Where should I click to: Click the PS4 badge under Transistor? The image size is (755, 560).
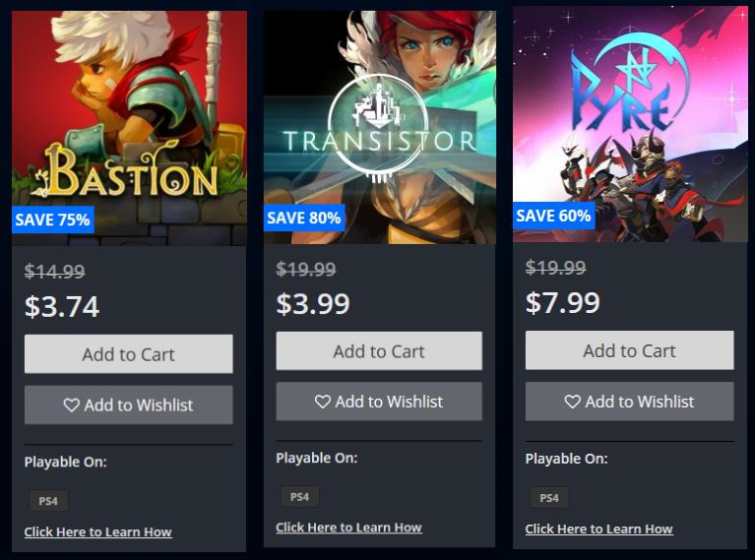299,496
